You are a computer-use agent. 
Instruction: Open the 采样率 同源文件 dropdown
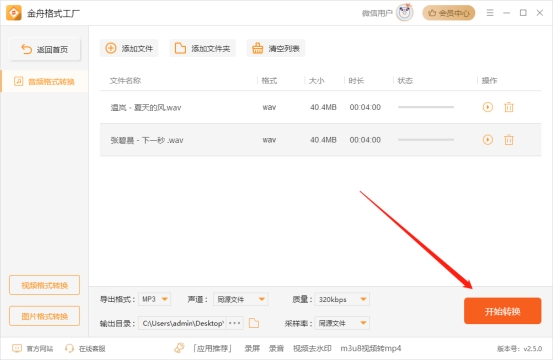[342, 323]
